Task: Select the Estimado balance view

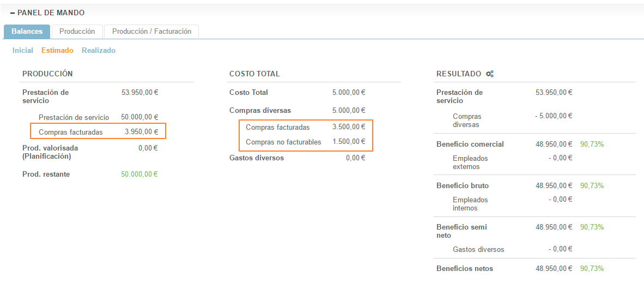Action: click(x=57, y=51)
